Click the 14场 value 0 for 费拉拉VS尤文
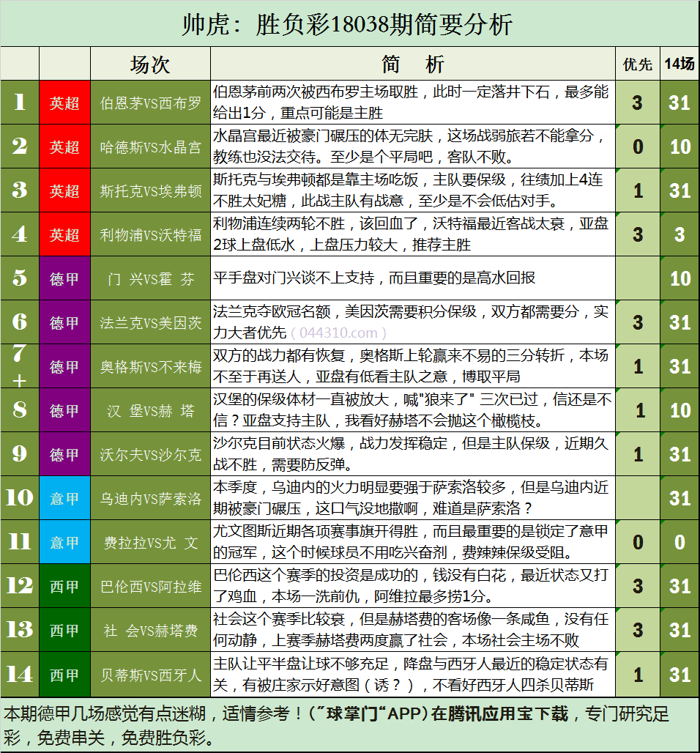 click(679, 542)
